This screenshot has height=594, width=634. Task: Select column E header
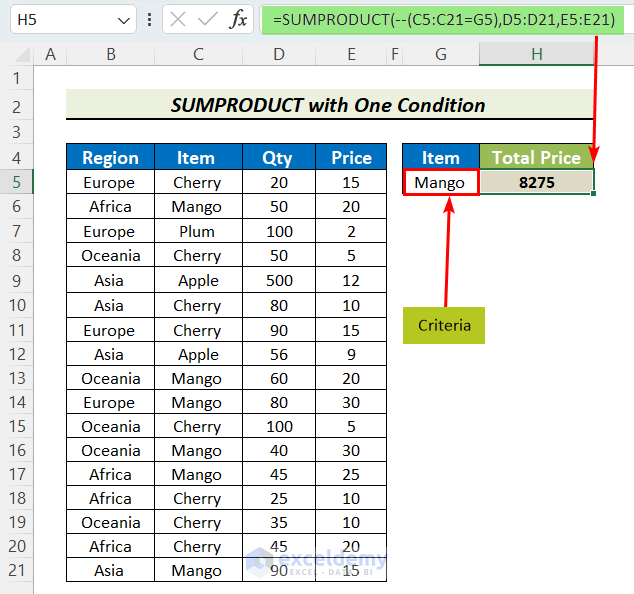click(351, 54)
